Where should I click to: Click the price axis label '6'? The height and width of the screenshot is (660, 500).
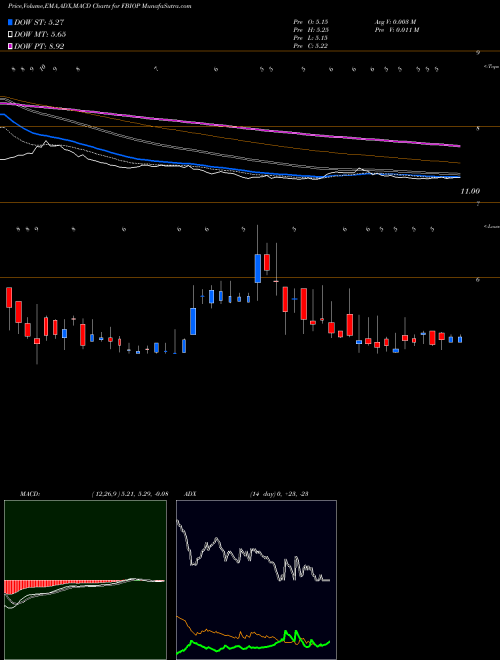click(478, 279)
